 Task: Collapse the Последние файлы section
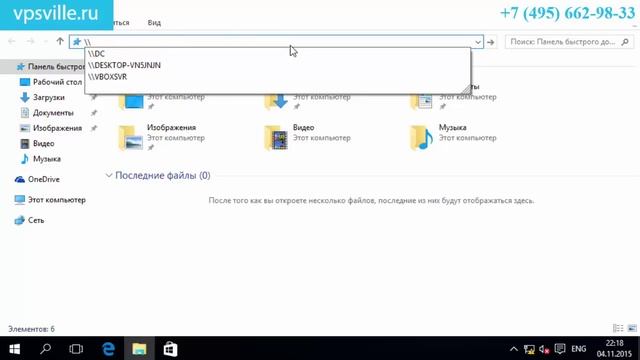pyautogui.click(x=109, y=176)
